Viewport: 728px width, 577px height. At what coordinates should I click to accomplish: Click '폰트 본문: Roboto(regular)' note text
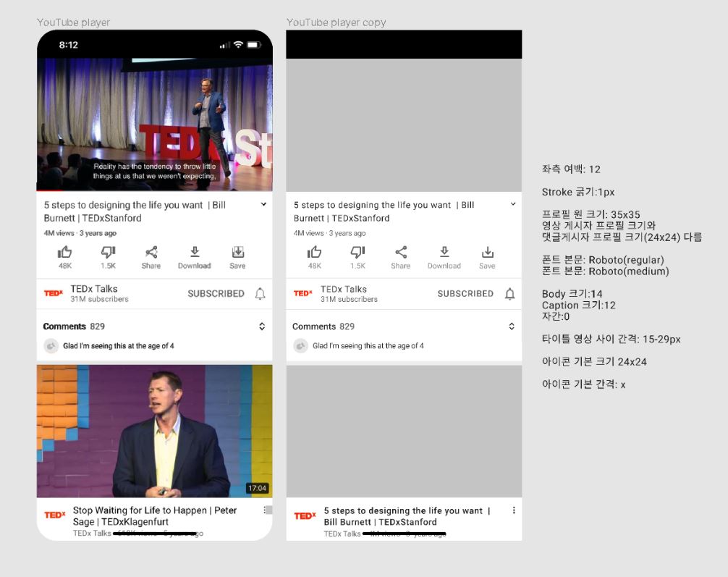[x=603, y=260]
